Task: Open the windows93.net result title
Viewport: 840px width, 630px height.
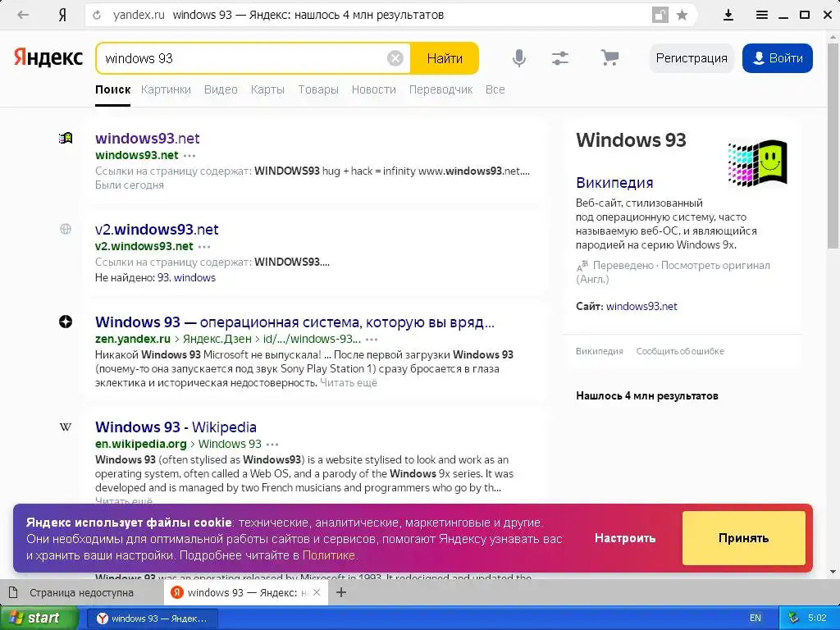Action: coord(148,138)
